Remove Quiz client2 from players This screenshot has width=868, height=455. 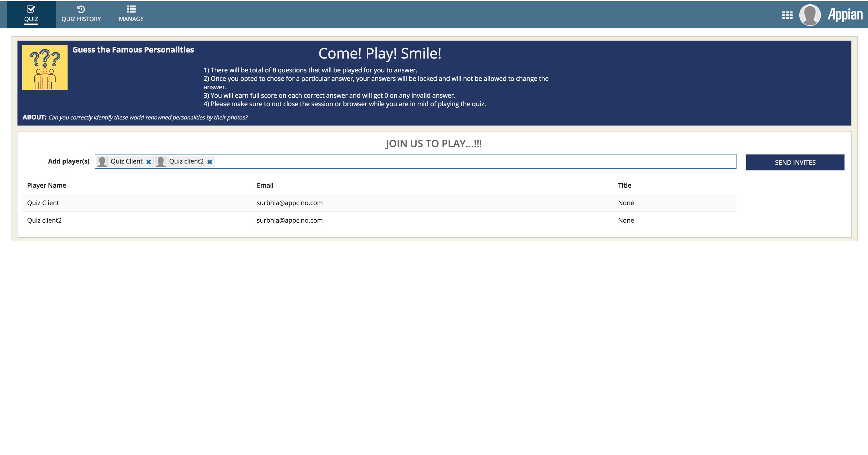tap(210, 162)
